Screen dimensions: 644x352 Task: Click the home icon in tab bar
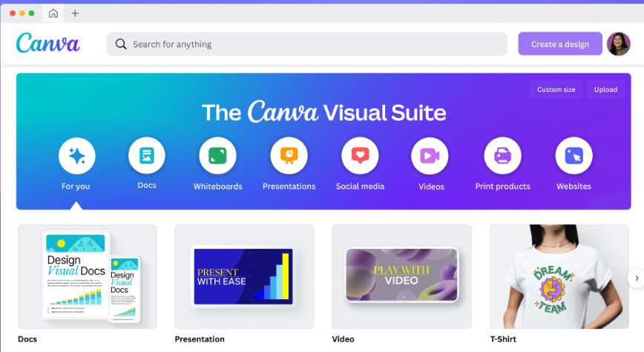coord(53,13)
